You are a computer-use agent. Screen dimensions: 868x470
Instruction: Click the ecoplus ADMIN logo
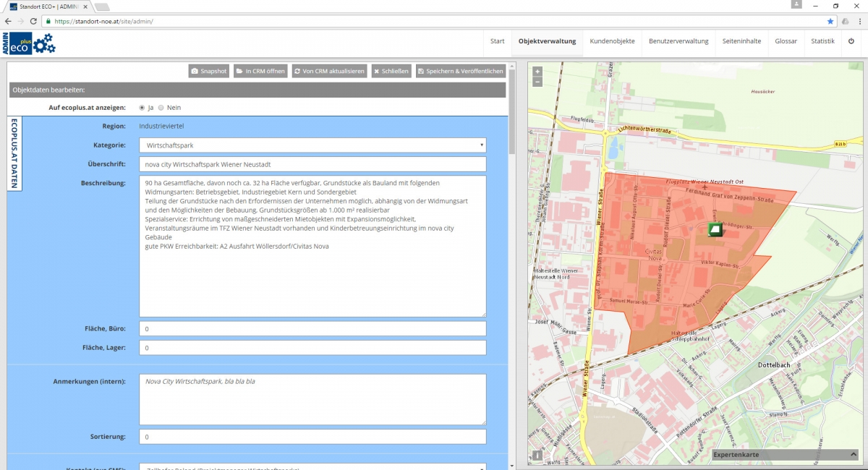[29, 43]
